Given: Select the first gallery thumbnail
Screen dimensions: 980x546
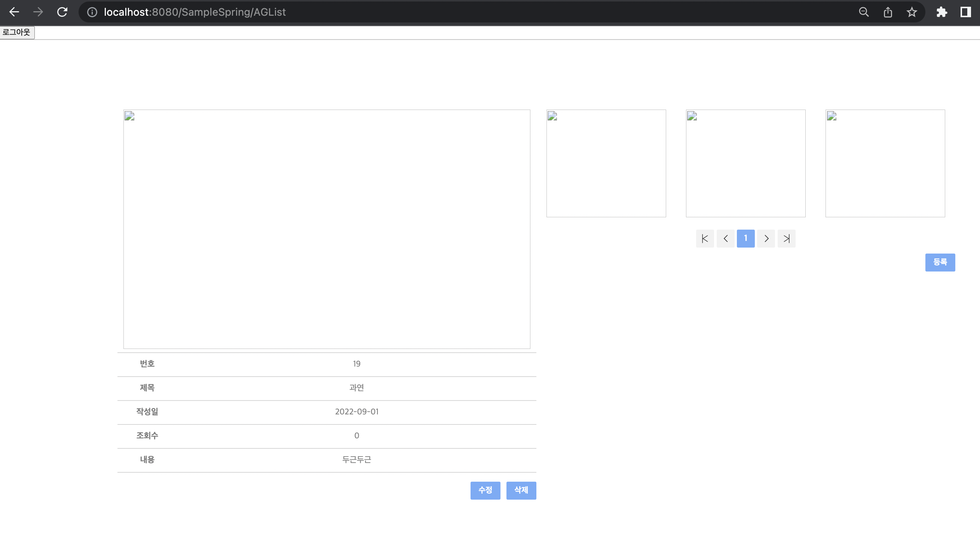Looking at the screenshot, I should click(606, 163).
